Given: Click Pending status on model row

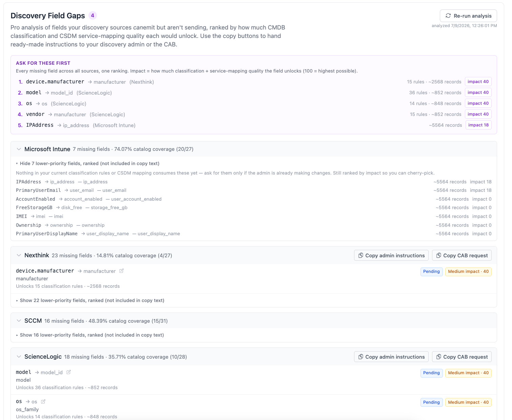Looking at the screenshot, I should [x=431, y=373].
